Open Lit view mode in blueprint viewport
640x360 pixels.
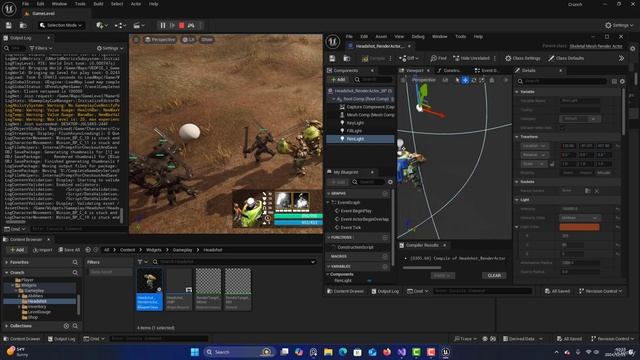click(x=445, y=80)
